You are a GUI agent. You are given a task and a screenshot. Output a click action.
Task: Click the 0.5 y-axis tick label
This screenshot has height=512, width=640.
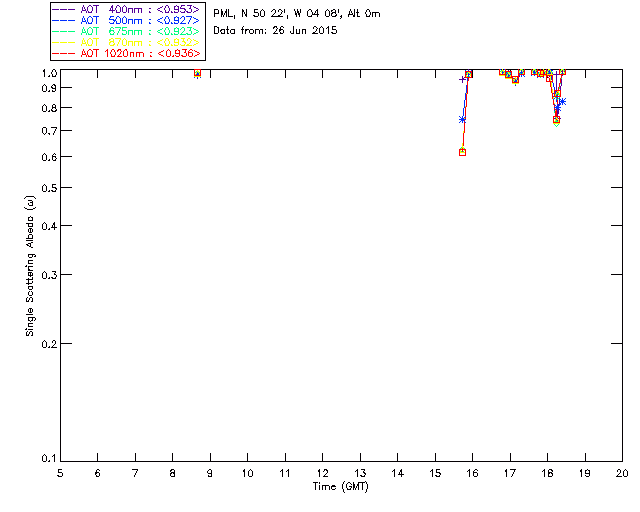(49, 188)
